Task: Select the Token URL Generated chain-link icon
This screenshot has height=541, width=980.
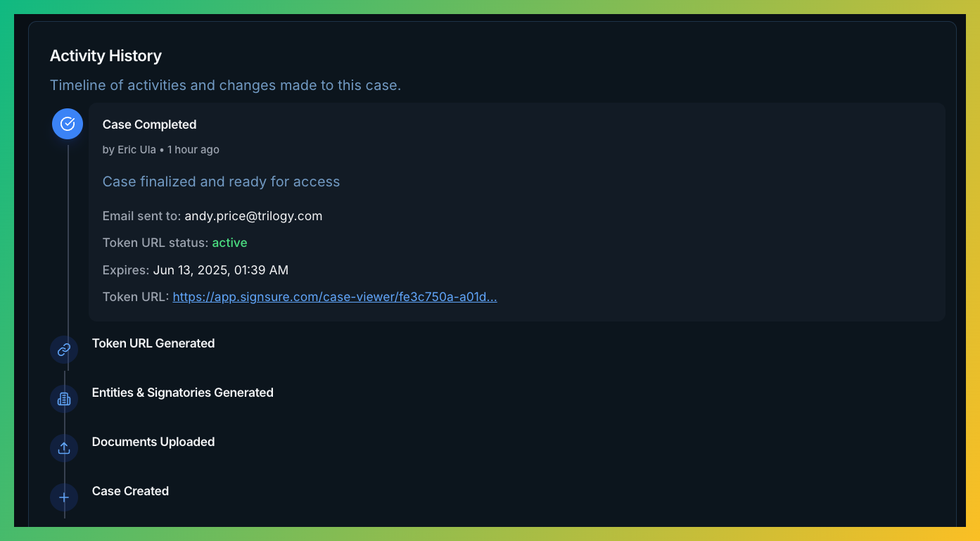Action: pos(64,350)
